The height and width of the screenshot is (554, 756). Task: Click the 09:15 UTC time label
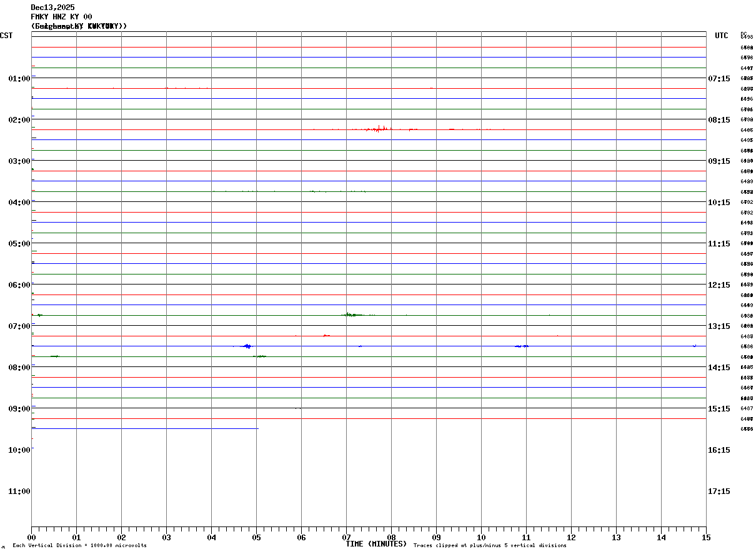pos(719,161)
